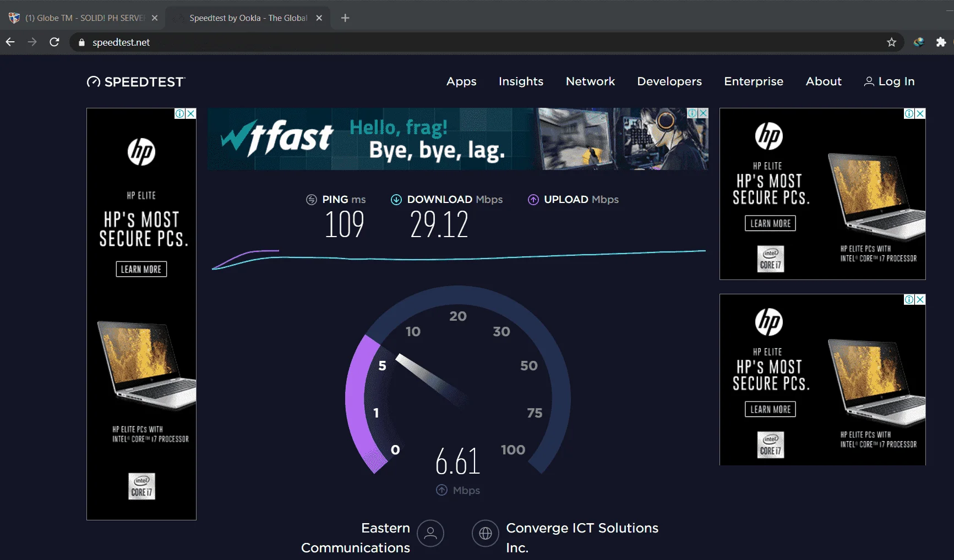
Task: Click the Intel Core i7 badge in left ad
Action: click(141, 486)
